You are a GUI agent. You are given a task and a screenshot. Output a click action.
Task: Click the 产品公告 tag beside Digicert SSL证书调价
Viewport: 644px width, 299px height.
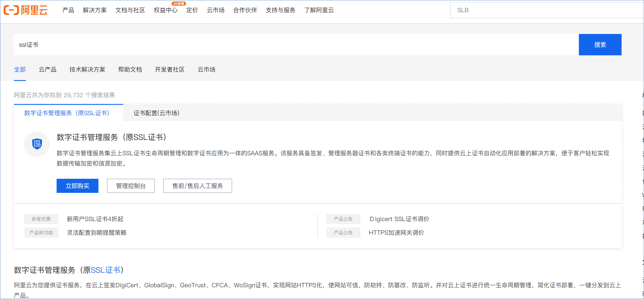click(343, 219)
